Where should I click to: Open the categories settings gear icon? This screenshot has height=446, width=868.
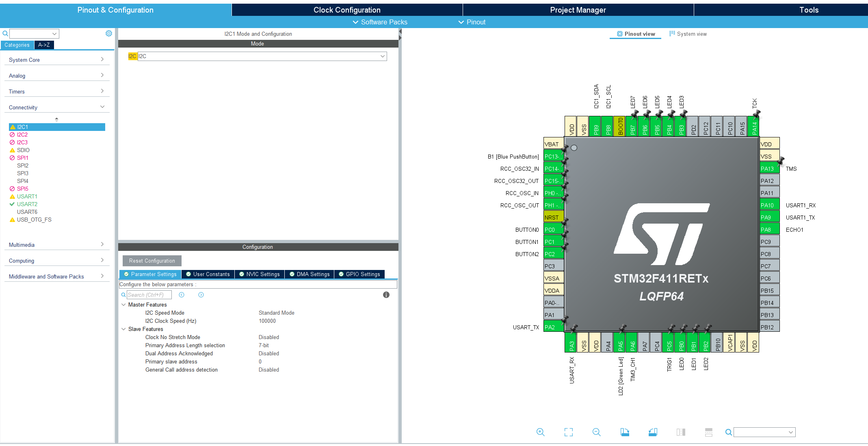(x=108, y=33)
